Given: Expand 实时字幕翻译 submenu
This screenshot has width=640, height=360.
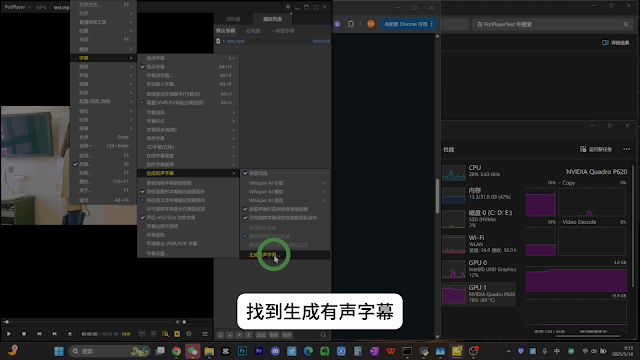Looking at the screenshot, I should tap(188, 164).
